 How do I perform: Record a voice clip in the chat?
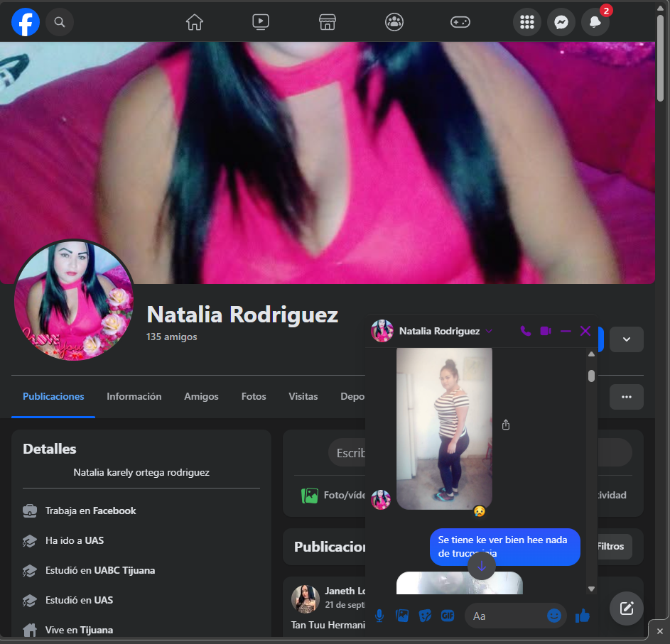379,616
